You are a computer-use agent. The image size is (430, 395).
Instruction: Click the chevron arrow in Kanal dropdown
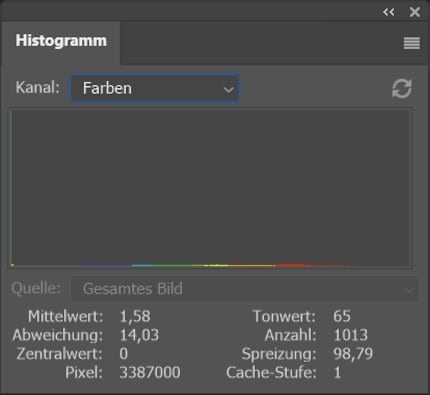[x=228, y=89]
